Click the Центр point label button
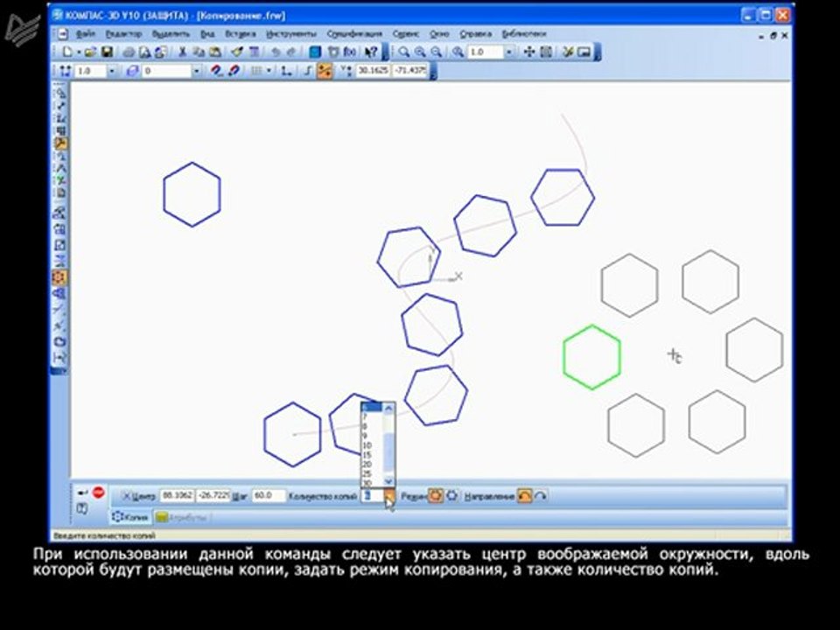The width and height of the screenshot is (840, 630). coord(139,496)
